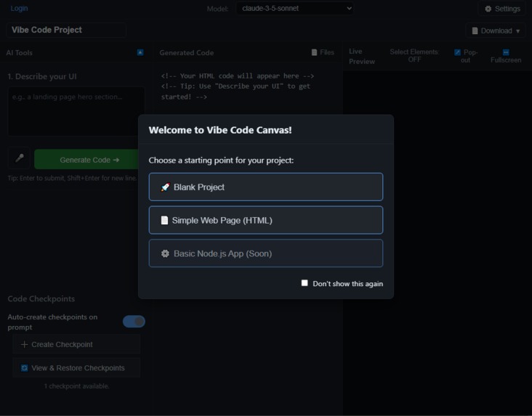
Task: Click the page icon on Simple Web Page
Action: tap(164, 221)
